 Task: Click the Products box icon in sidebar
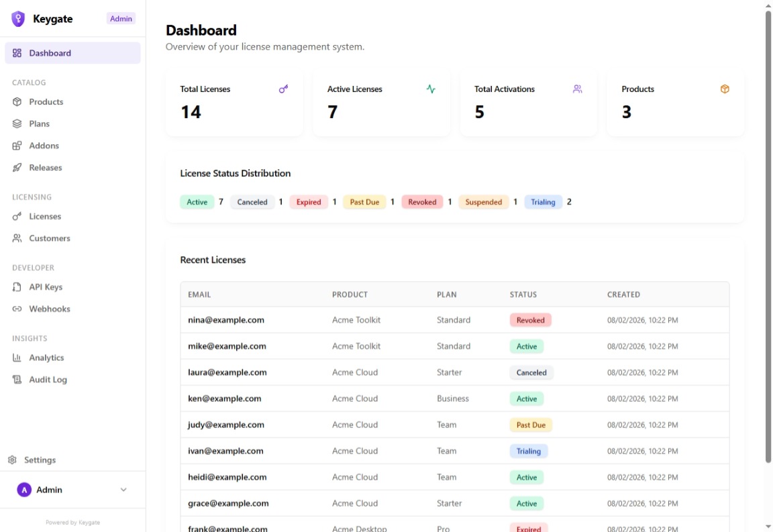pos(17,101)
